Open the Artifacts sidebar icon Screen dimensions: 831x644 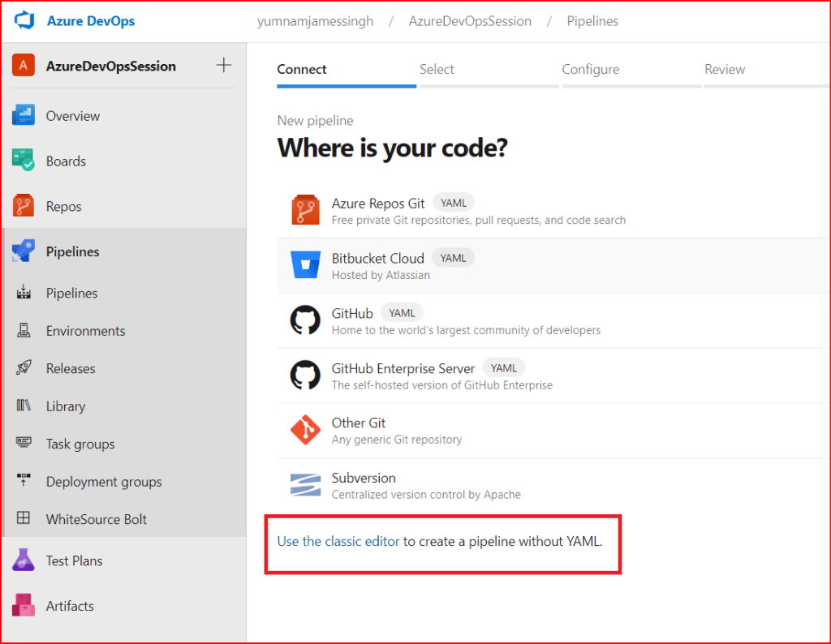(24, 606)
